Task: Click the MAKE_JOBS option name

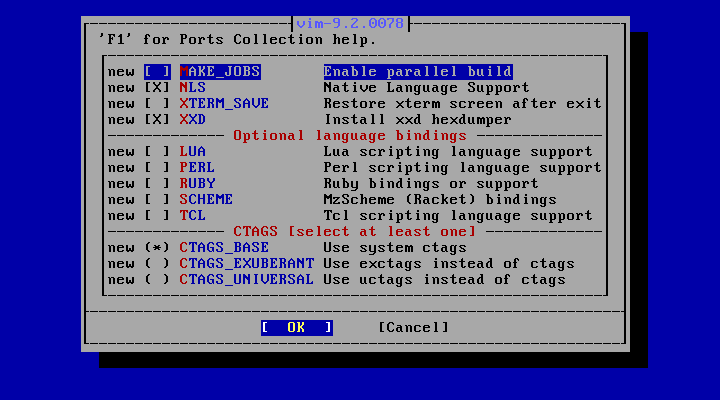Action: 220,72
